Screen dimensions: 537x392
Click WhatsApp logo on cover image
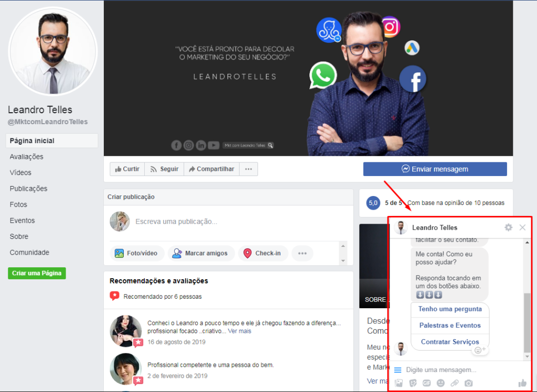(323, 75)
